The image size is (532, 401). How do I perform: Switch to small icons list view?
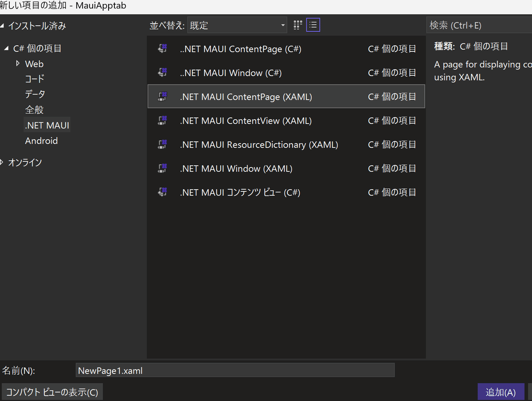[313, 25]
